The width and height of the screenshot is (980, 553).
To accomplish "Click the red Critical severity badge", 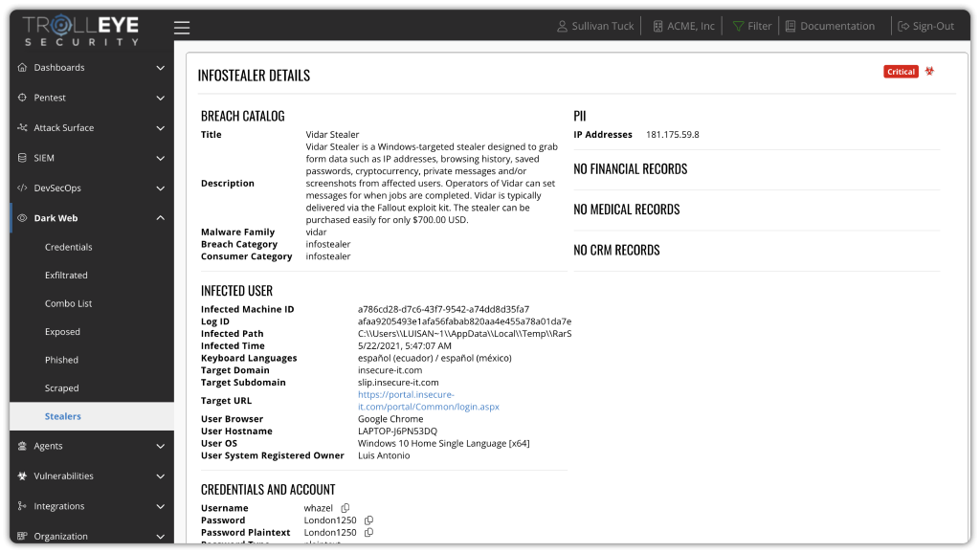I will 901,72.
